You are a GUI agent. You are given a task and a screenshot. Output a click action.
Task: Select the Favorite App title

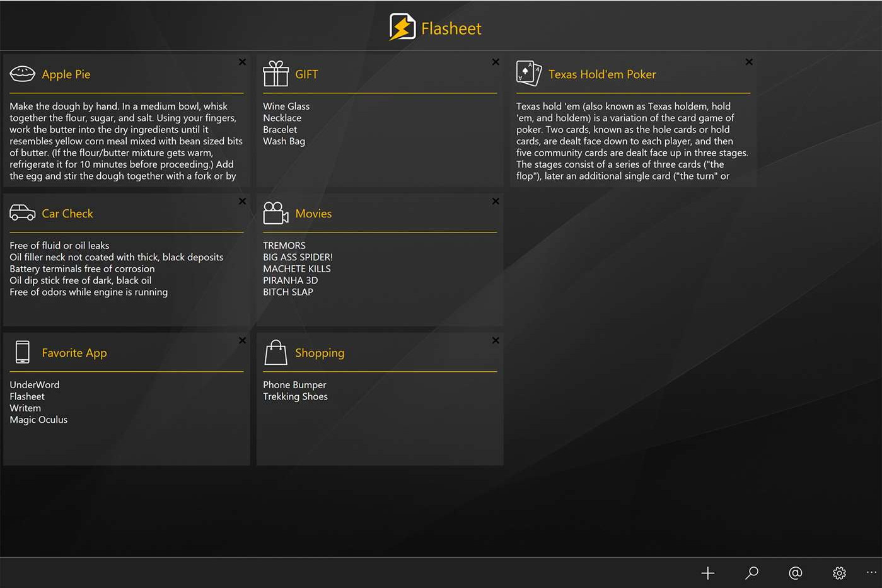[74, 353]
